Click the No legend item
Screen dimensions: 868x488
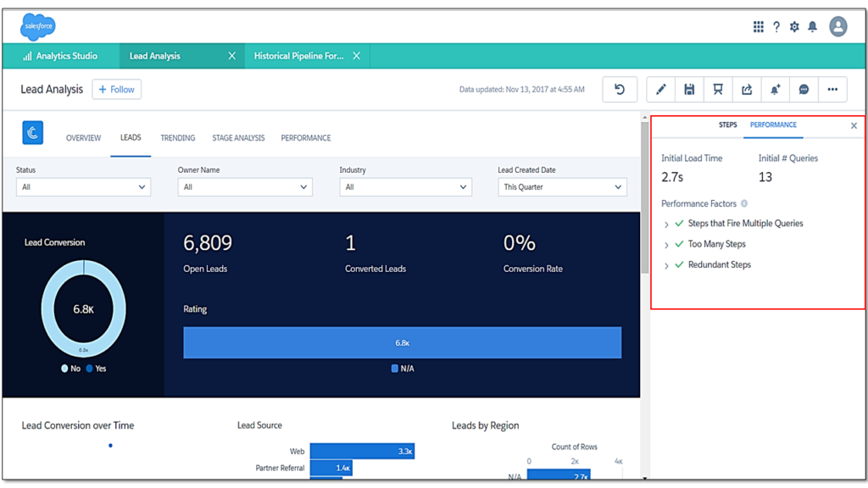[x=71, y=369]
